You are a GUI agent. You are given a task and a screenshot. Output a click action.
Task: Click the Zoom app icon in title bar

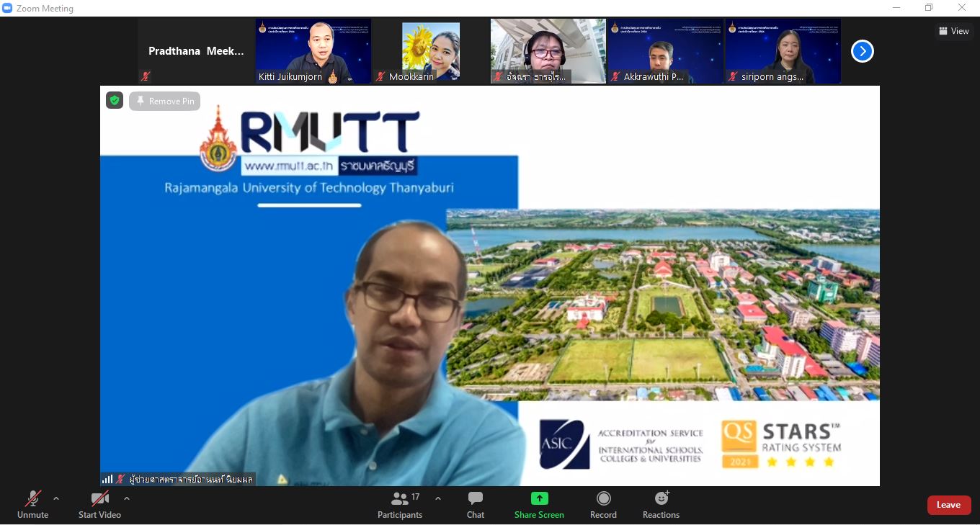(8, 8)
